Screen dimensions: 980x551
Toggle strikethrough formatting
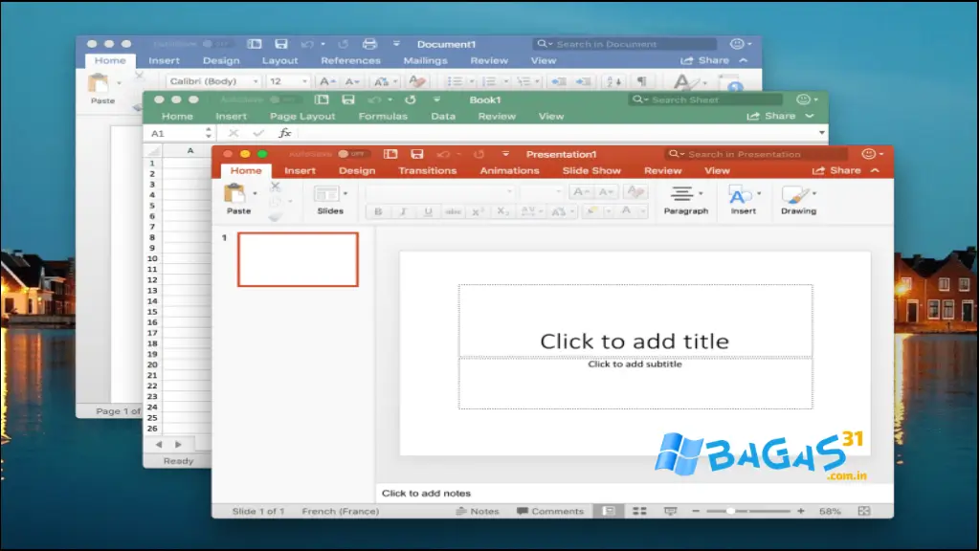[x=453, y=211]
